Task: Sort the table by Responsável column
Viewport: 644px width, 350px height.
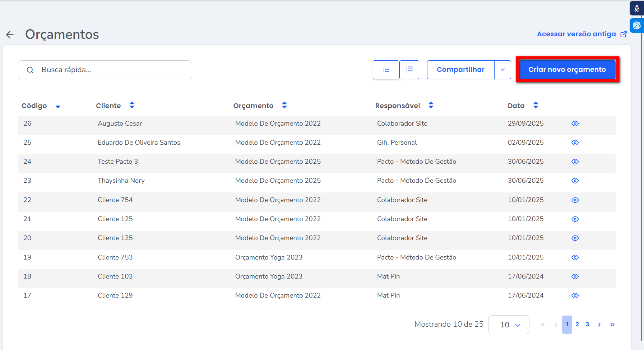Action: [x=431, y=105]
